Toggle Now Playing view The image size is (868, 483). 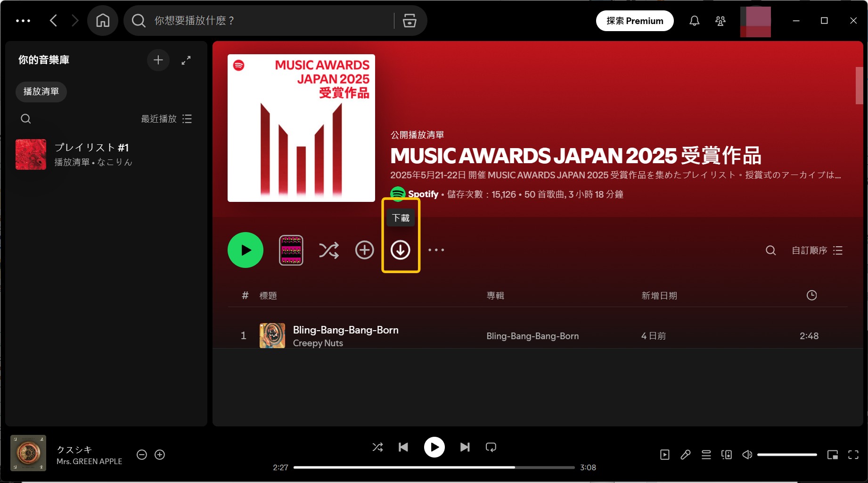click(665, 455)
